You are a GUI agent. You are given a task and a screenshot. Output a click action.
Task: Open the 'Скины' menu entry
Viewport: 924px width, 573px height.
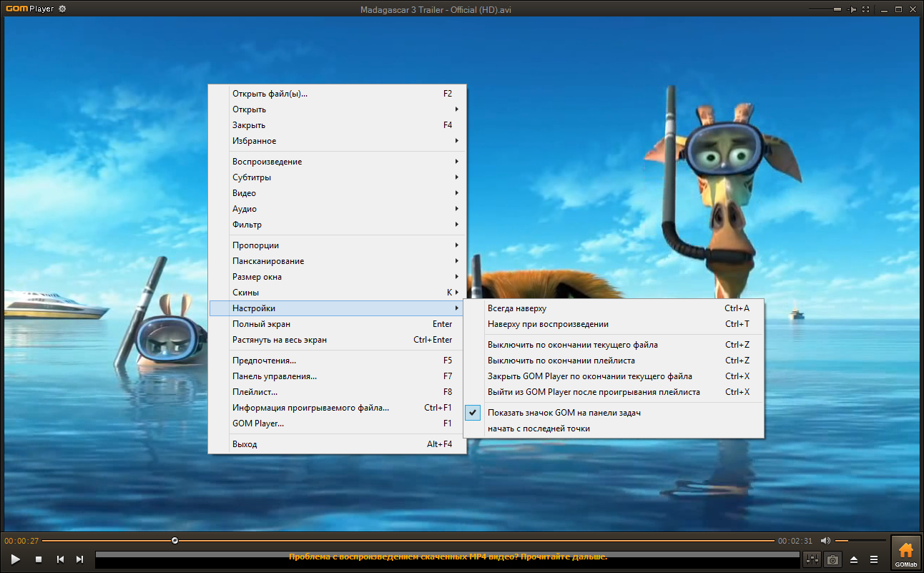click(337, 293)
